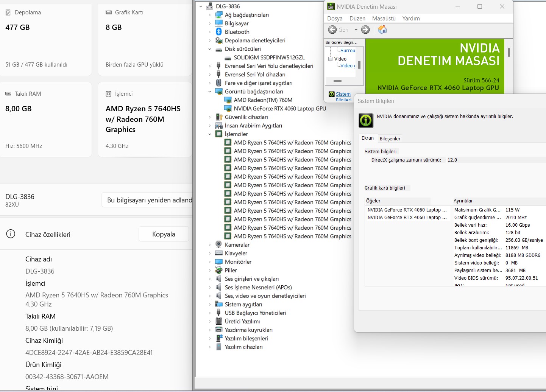Click the USB Bağlayıcı Yöneticileri icon
This screenshot has height=392, width=546.
click(218, 313)
